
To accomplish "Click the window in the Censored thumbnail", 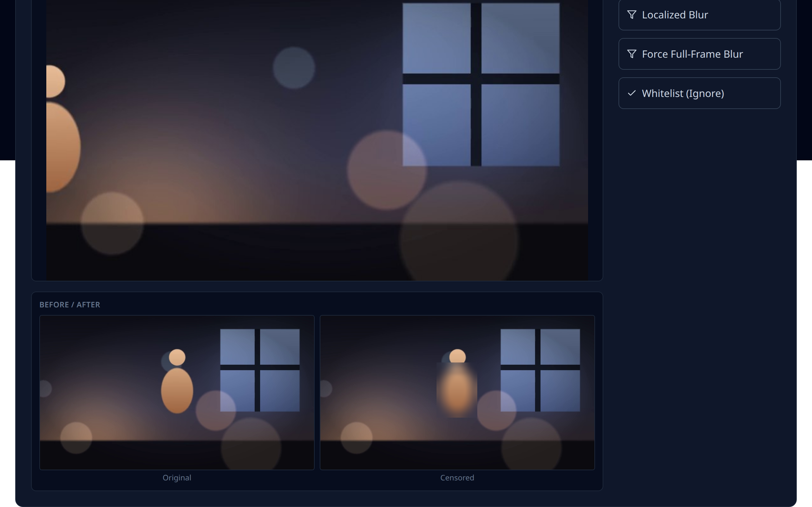I will (540, 370).
